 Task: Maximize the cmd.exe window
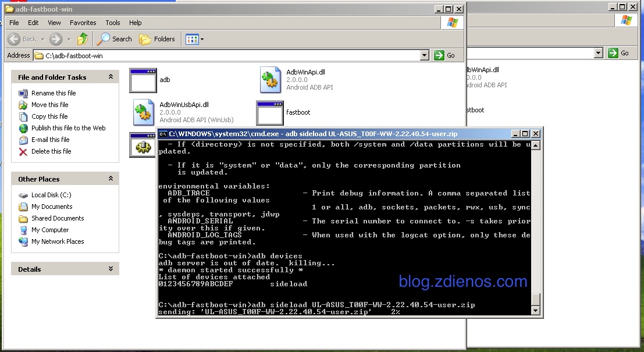pyautogui.click(x=525, y=133)
